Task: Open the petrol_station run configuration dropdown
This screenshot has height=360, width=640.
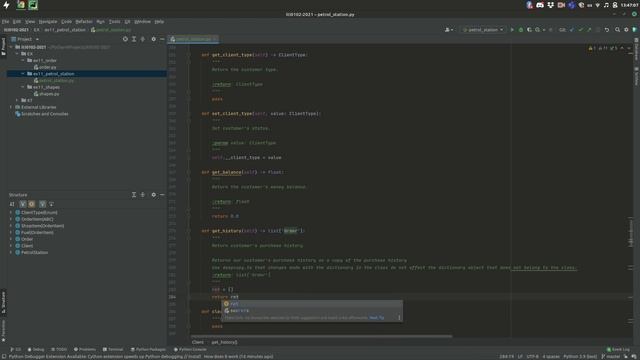Action: [482, 30]
